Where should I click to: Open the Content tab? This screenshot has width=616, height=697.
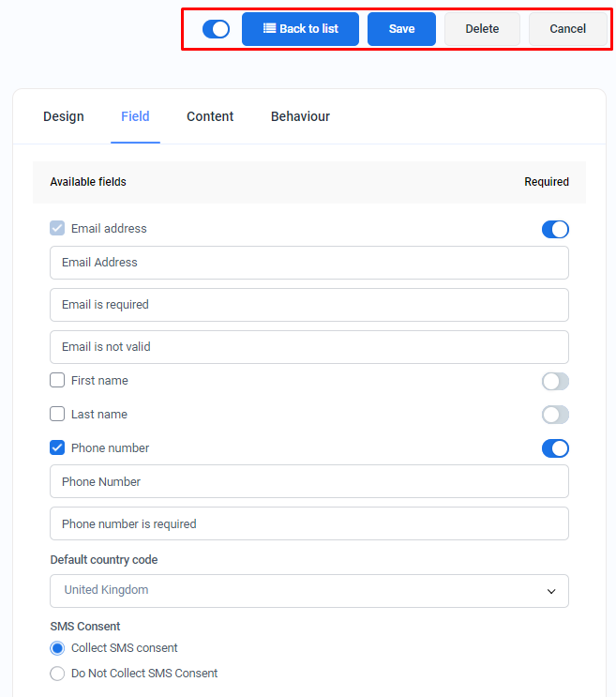(210, 116)
